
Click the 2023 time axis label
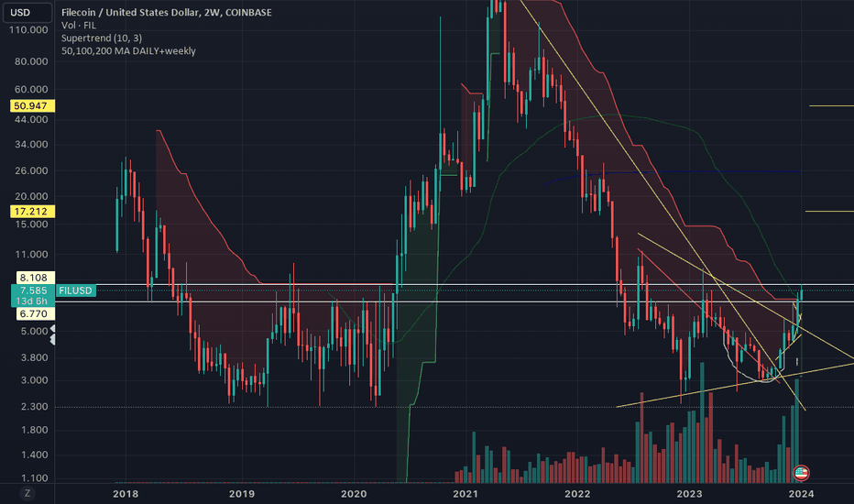click(x=689, y=494)
